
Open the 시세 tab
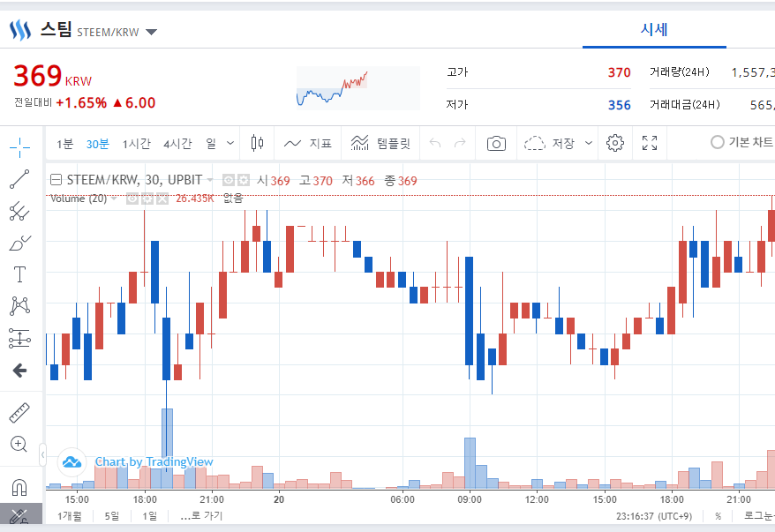[654, 30]
